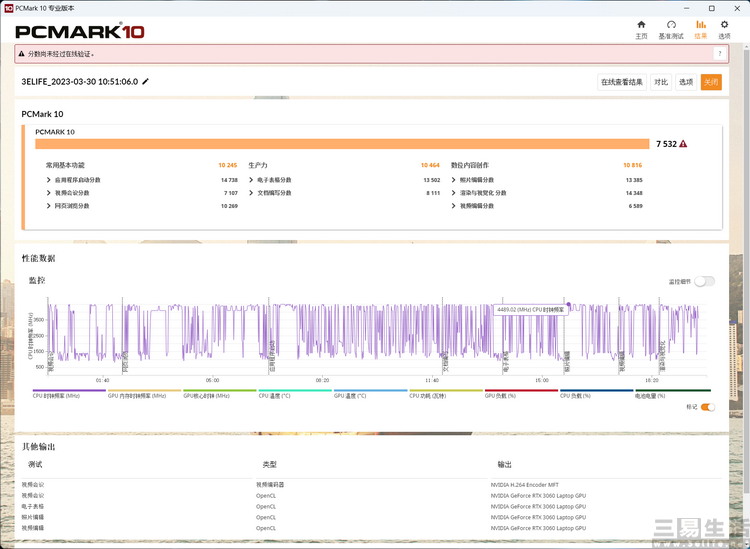Select the GPU 温度 legend item
This screenshot has height=549, width=750.
pos(370,394)
